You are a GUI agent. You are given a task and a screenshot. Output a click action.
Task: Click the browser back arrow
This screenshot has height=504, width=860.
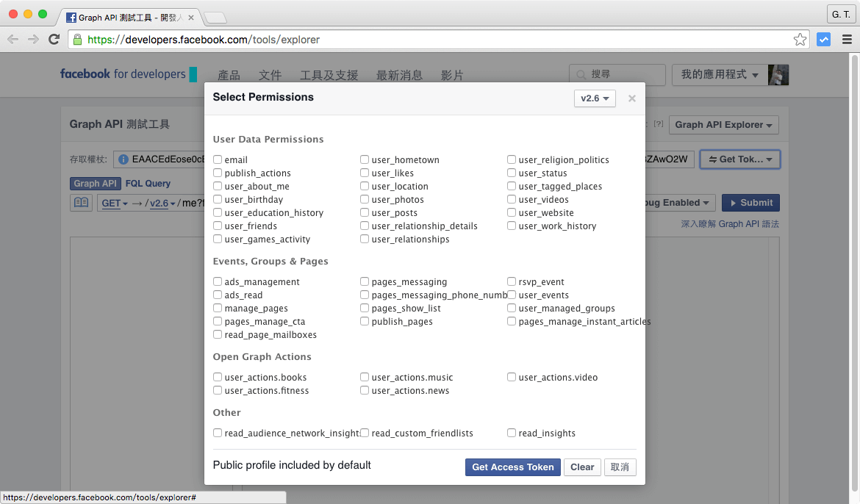pos(13,40)
